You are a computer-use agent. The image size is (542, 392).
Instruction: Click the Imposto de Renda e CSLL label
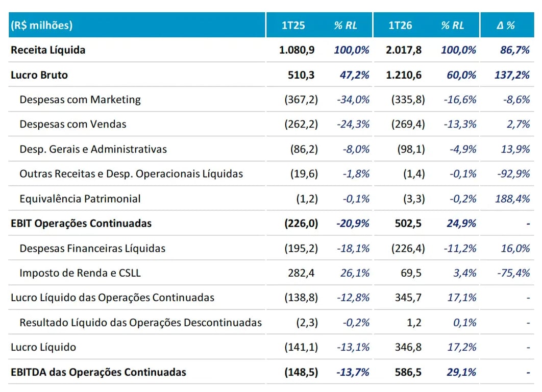(80, 273)
